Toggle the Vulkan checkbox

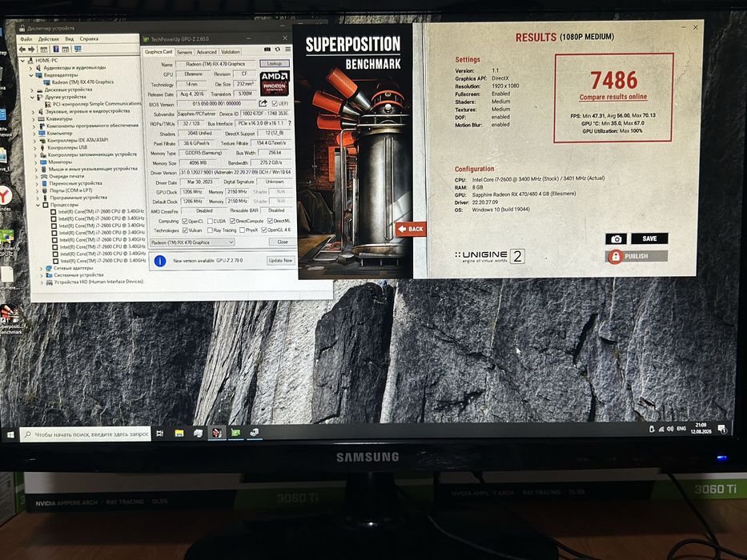coord(185,230)
